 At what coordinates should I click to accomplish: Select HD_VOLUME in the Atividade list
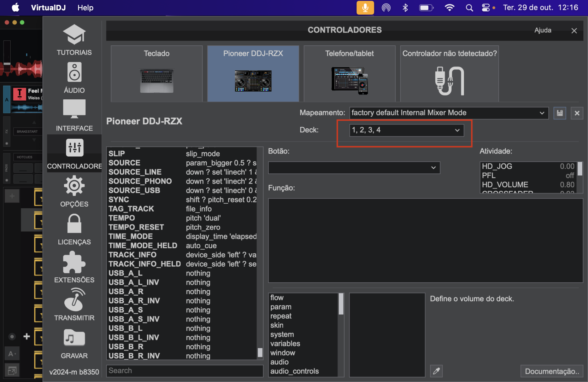pos(528,185)
